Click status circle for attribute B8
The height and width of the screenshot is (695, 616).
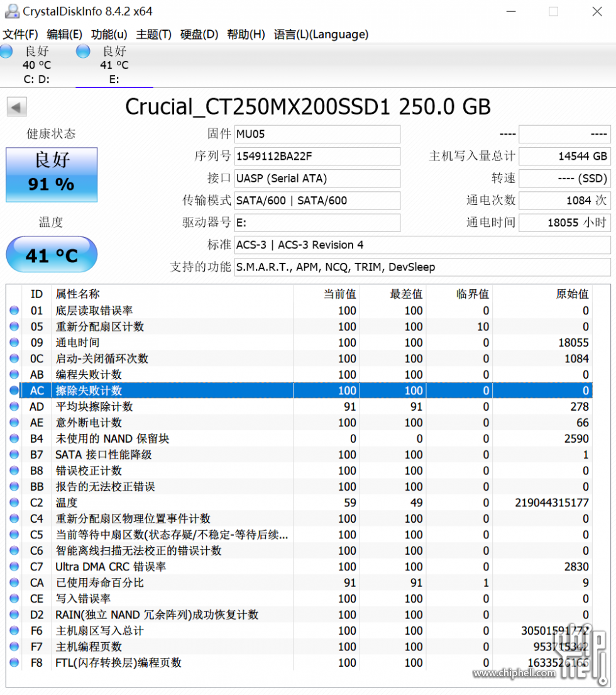pyautogui.click(x=14, y=470)
